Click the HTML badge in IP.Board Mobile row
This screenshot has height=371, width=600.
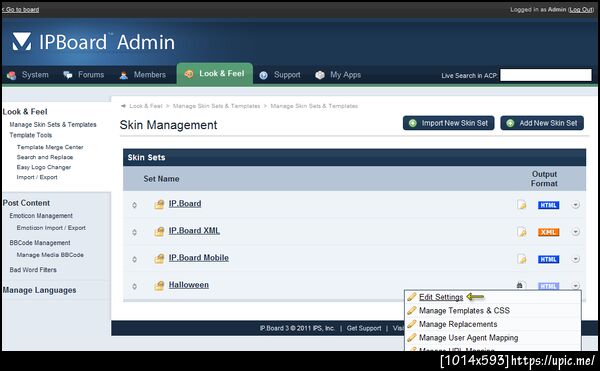point(548,259)
